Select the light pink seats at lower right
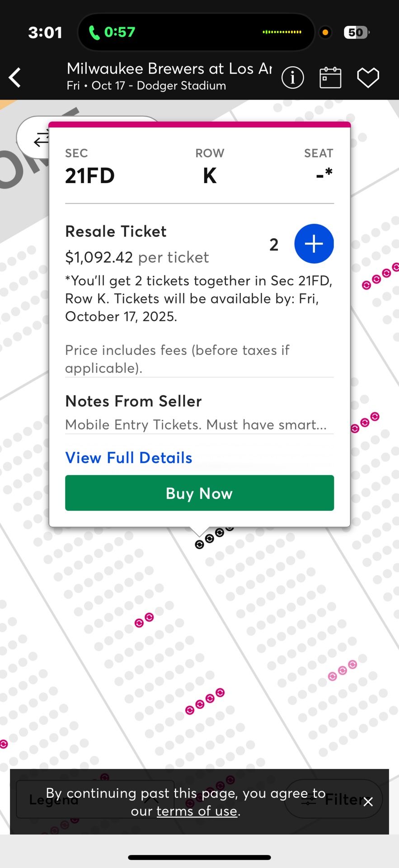This screenshot has width=399, height=868. click(x=342, y=670)
